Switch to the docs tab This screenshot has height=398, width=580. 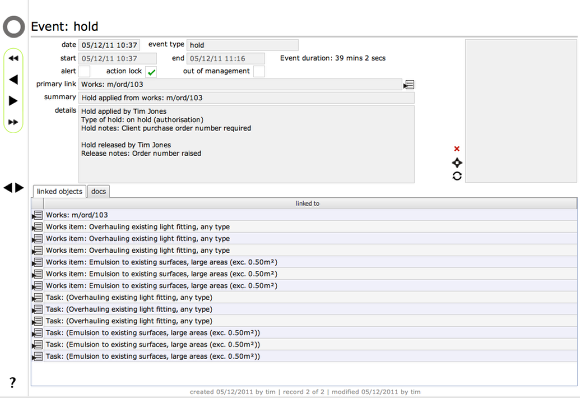(98, 192)
